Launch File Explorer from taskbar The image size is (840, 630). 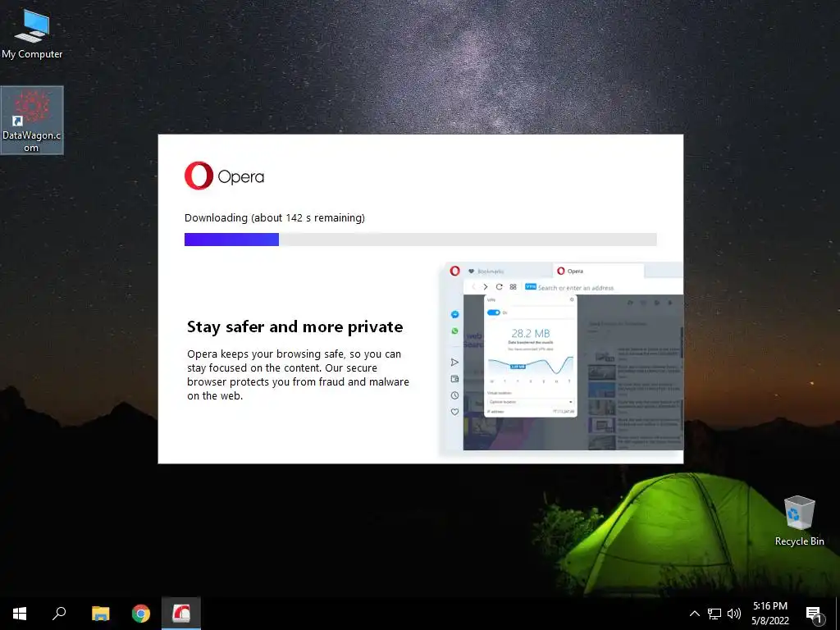(100, 614)
